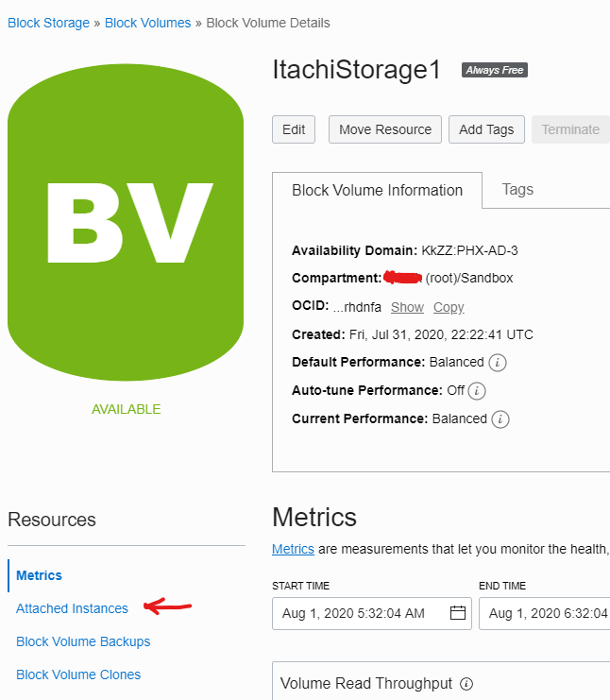Click the Default Performance info icon
Viewport: 610px width, 700px height.
pos(498,362)
